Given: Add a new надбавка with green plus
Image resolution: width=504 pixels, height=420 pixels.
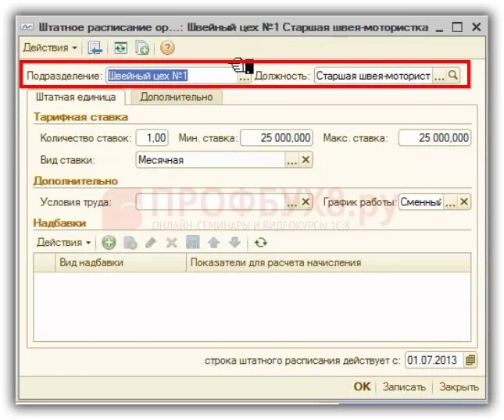Looking at the screenshot, I should (109, 243).
